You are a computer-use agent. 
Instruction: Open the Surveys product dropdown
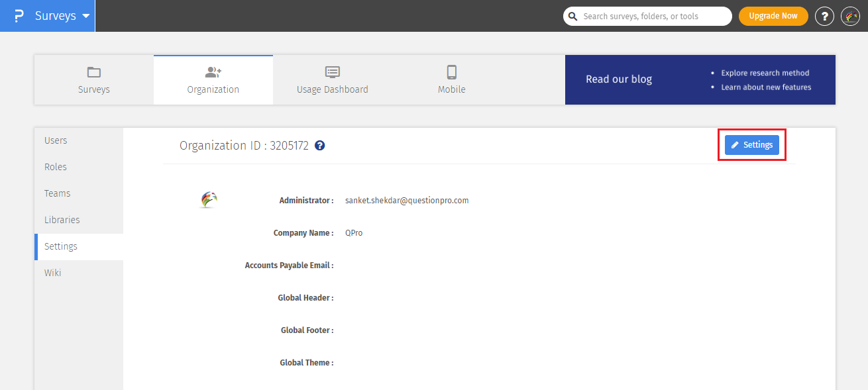coord(62,16)
